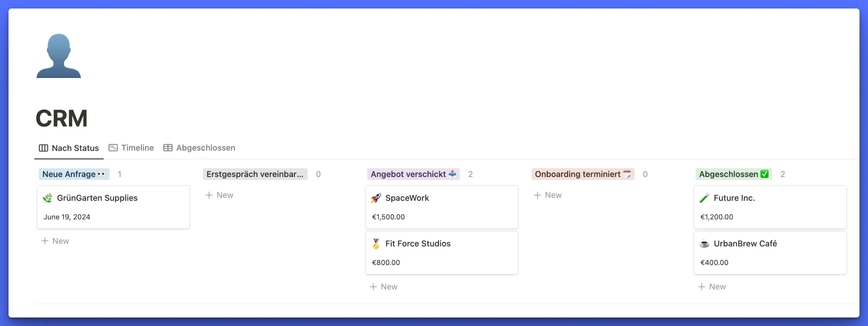This screenshot has height=326, width=868.
Task: Click the leaf icon on GrünGarten Supplies card
Action: click(47, 198)
